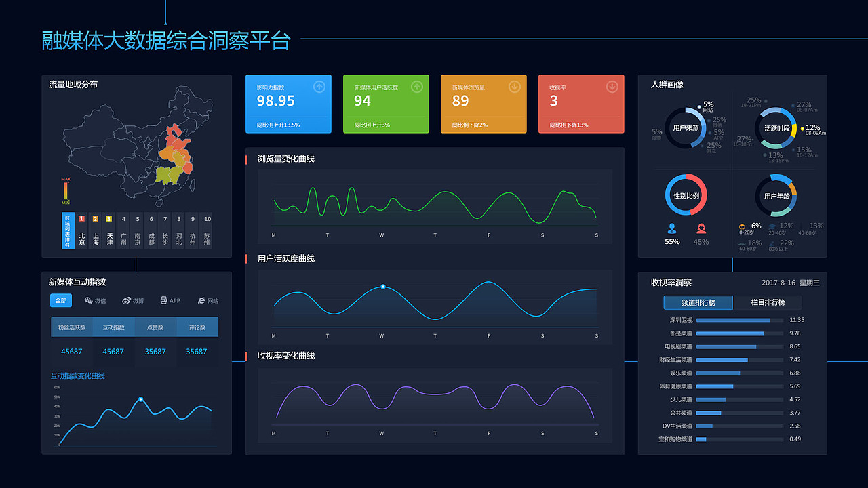
Task: Select the 频道排行榜 tab
Action: click(x=699, y=302)
